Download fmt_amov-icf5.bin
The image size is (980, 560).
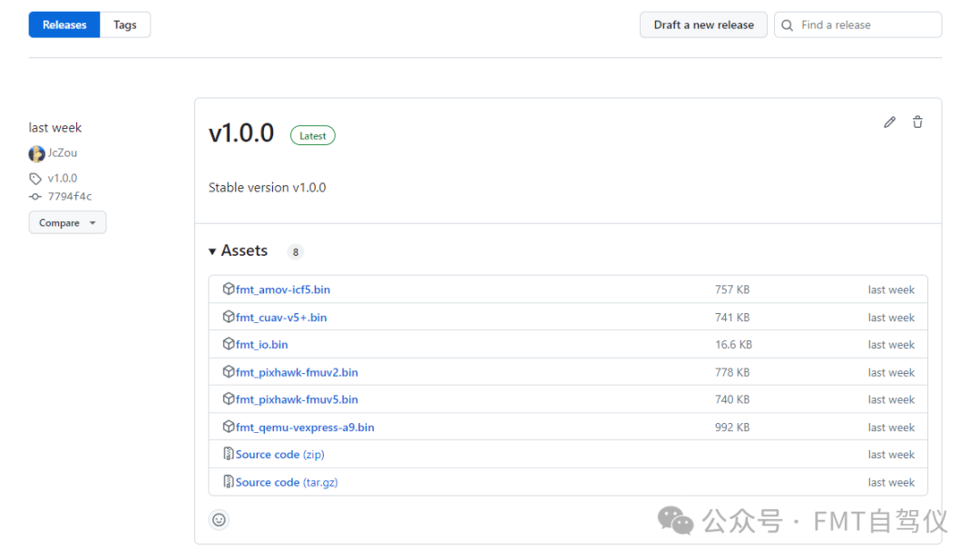(x=282, y=290)
